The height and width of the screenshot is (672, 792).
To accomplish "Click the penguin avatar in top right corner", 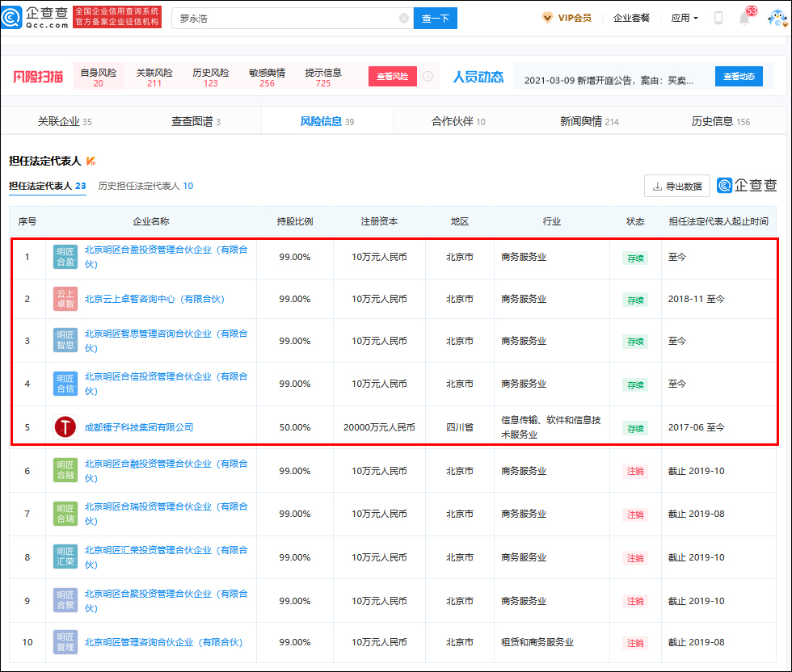I will 777,16.
